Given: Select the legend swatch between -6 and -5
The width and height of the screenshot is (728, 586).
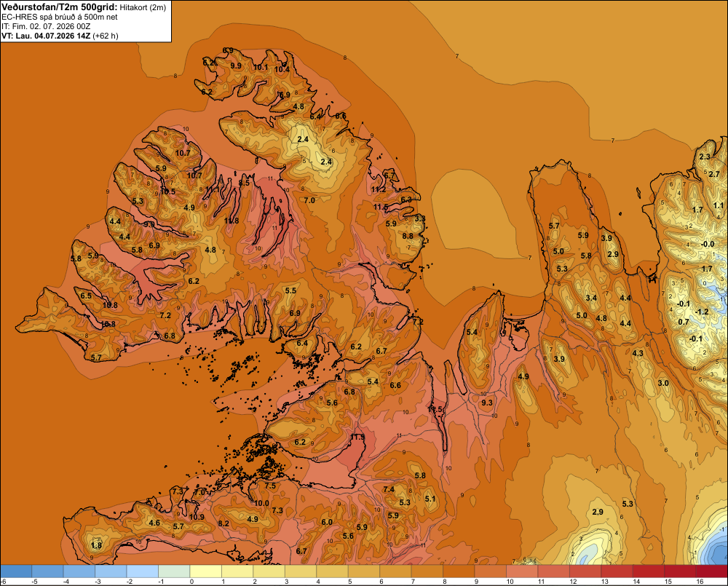Looking at the screenshot, I should tap(16, 571).
